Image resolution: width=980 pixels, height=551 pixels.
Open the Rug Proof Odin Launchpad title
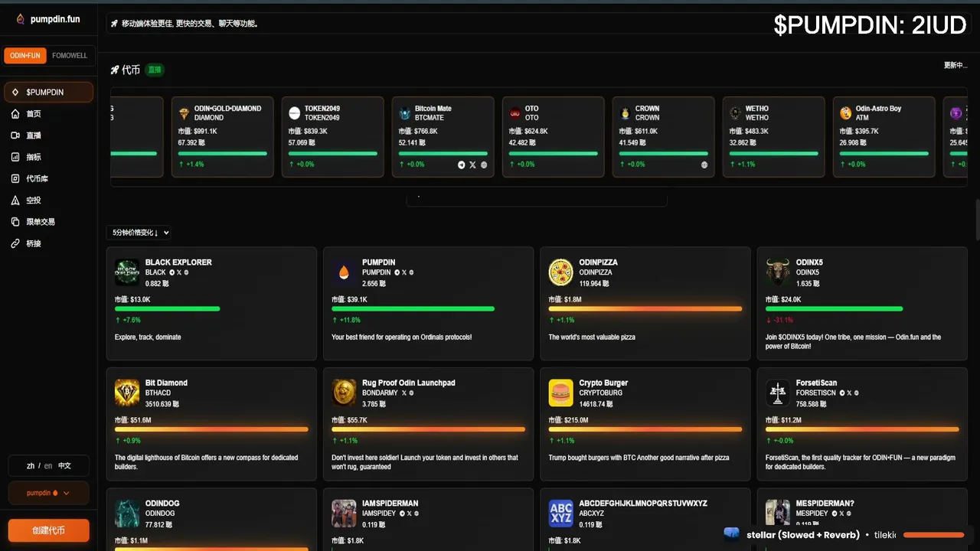(409, 383)
